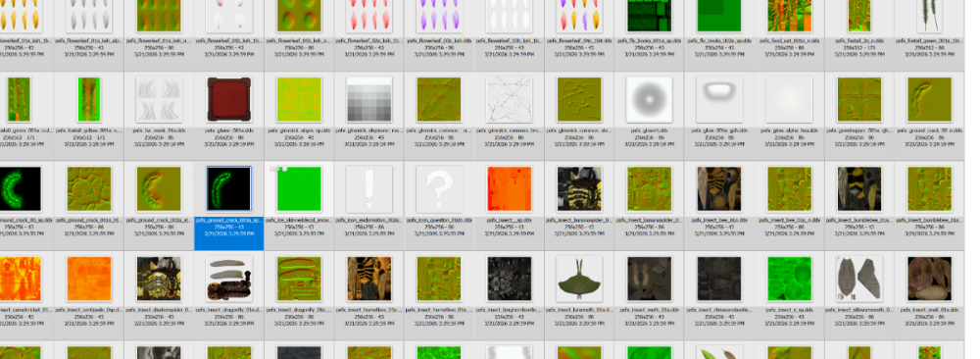The width and height of the screenshot is (980, 359).
Task: Select the pefx_insect_bee_01a.dds color texture thumbnail
Action: pos(718,189)
